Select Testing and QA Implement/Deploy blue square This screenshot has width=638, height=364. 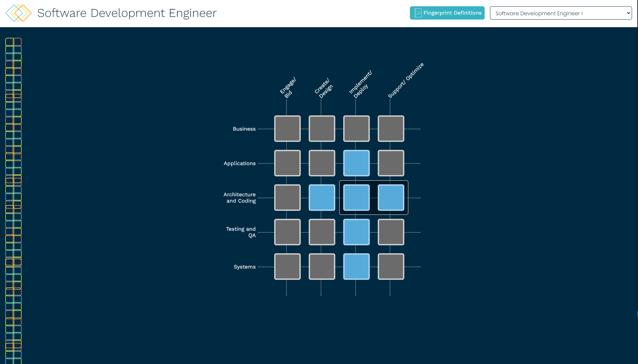356,232
